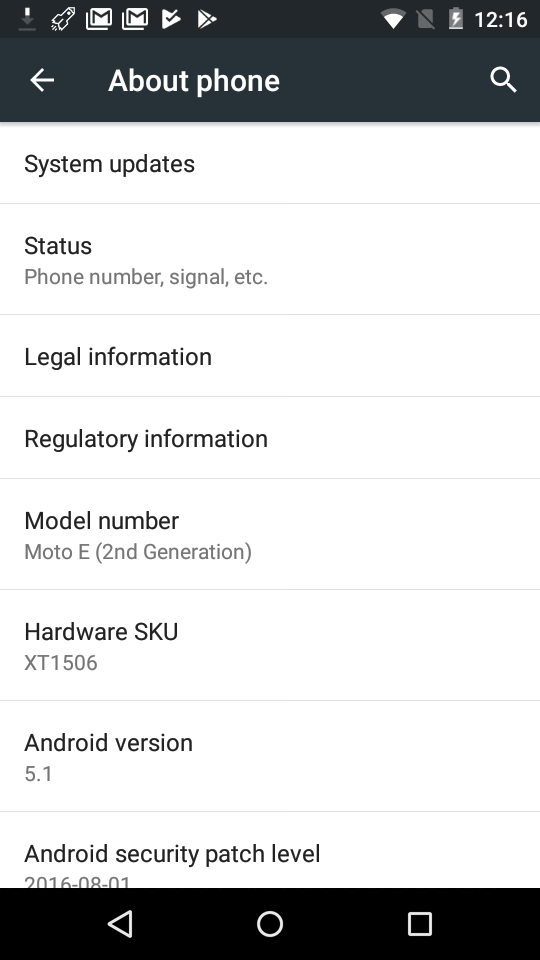Tap the Android home circle button
This screenshot has width=540, height=960.
[x=270, y=923]
